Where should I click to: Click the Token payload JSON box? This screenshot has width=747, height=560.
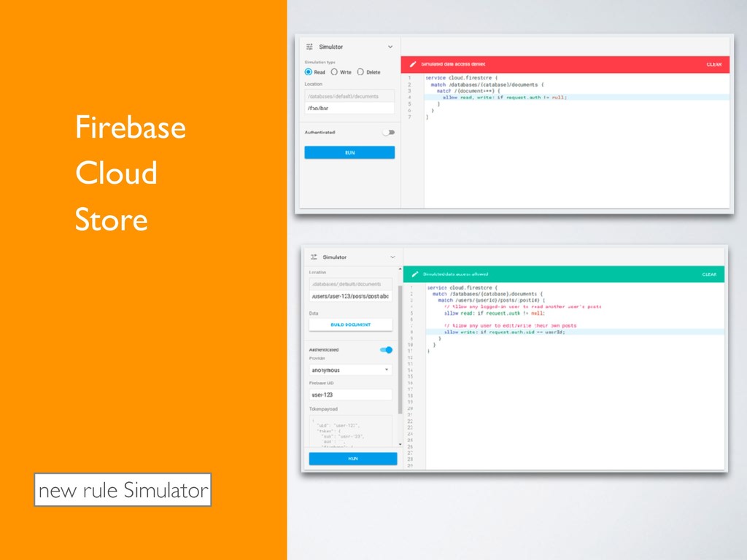point(351,431)
